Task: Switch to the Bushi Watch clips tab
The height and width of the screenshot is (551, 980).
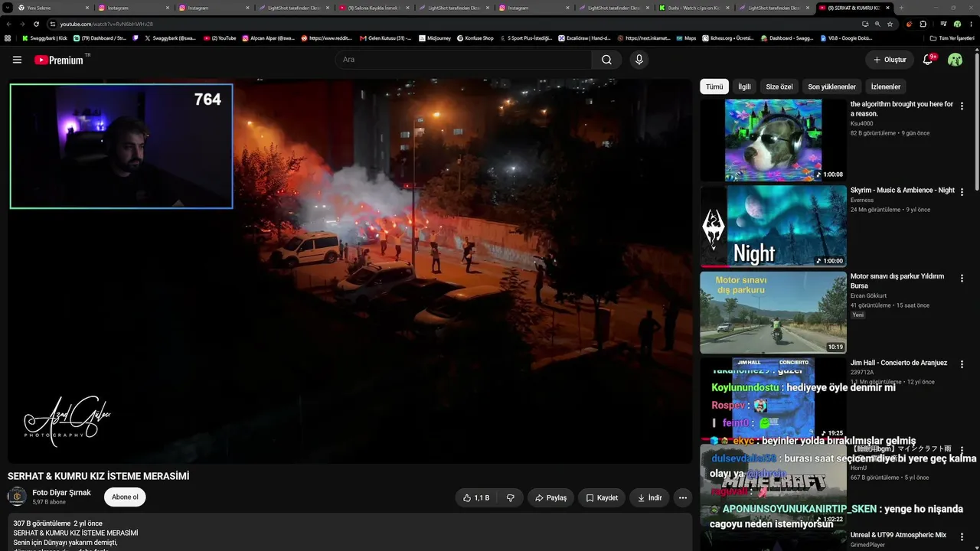Action: pos(694,8)
